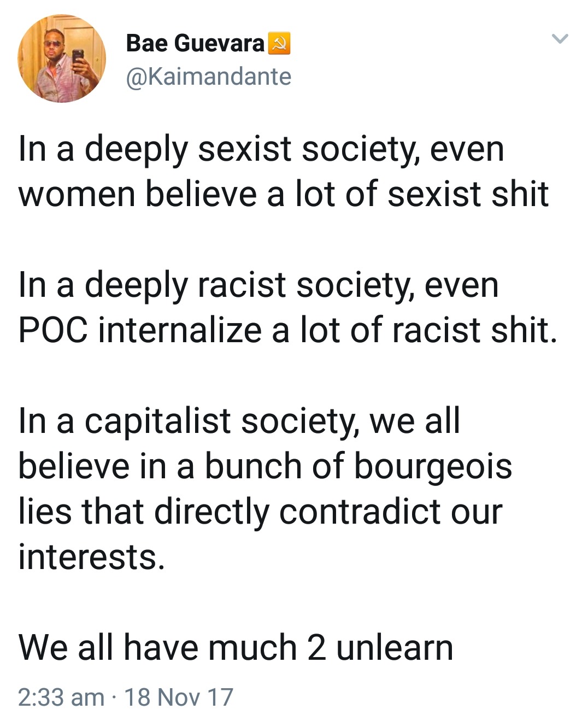This screenshot has height=721, width=588.
Task: Click the word 'bourgeois' in the tweet
Action: (x=433, y=467)
